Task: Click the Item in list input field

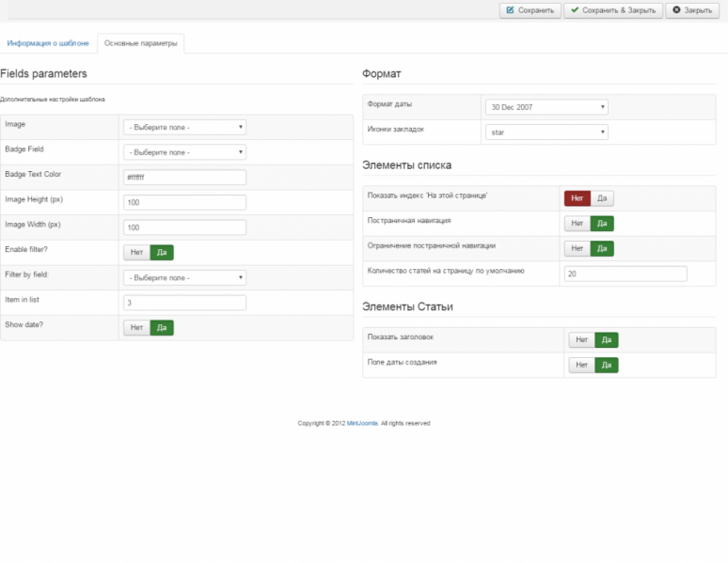Action: point(184,303)
